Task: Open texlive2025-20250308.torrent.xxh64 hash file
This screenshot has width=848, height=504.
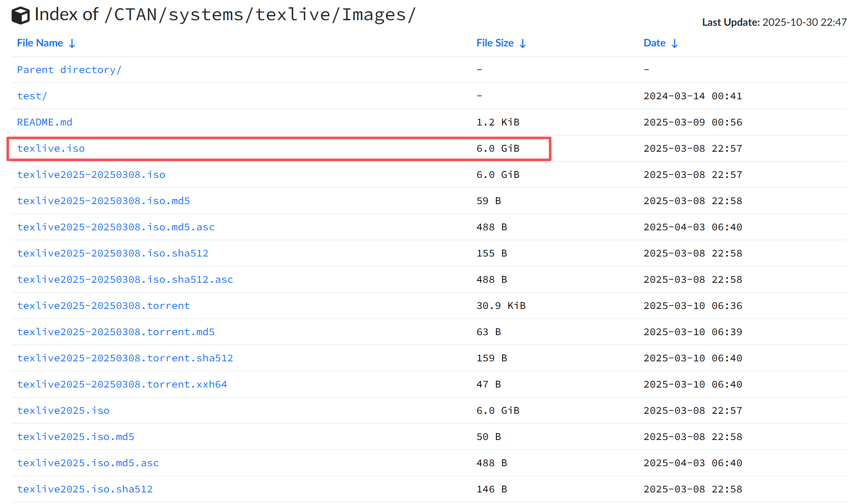Action: tap(122, 384)
